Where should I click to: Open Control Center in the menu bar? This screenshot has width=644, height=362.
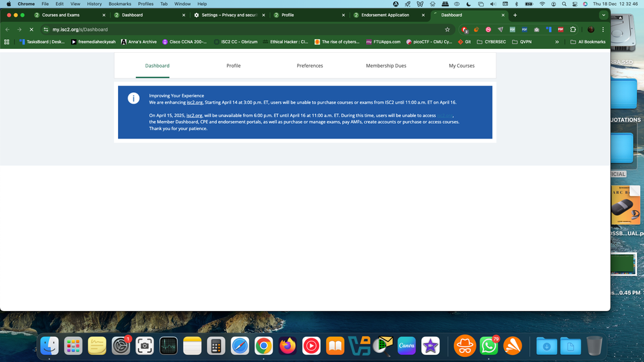click(575, 4)
